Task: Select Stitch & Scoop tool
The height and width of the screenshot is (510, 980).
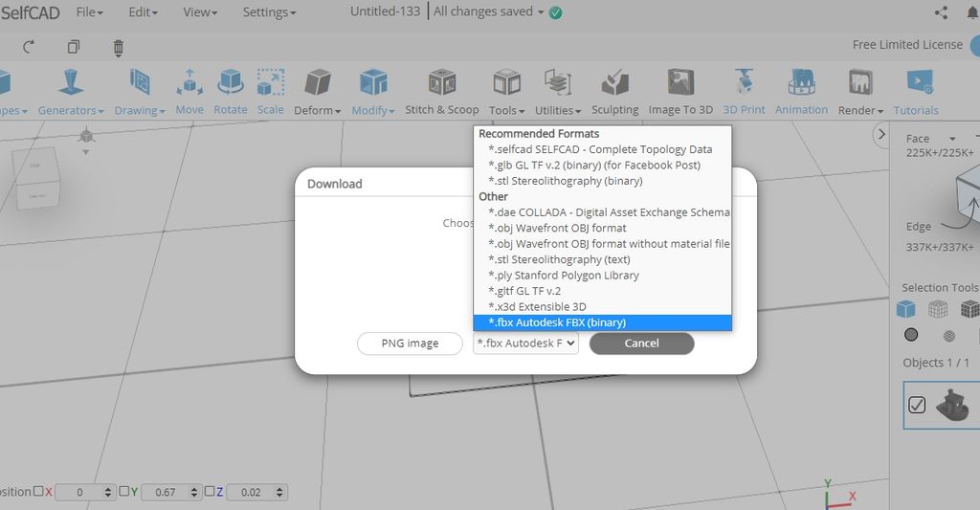Action: pos(442,93)
